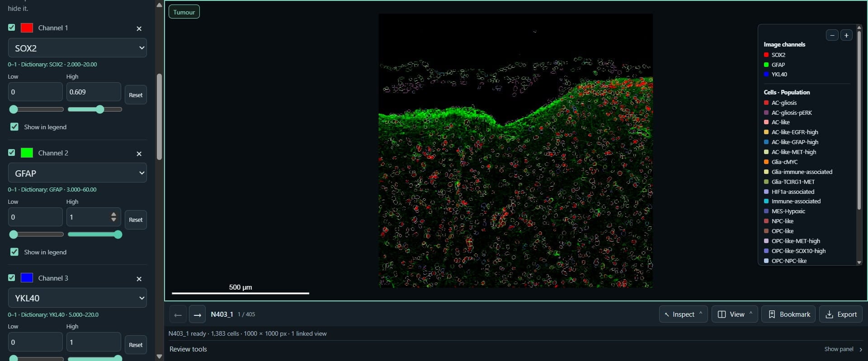Enlarge the legend with the plus button
The height and width of the screenshot is (361, 868).
(x=846, y=35)
